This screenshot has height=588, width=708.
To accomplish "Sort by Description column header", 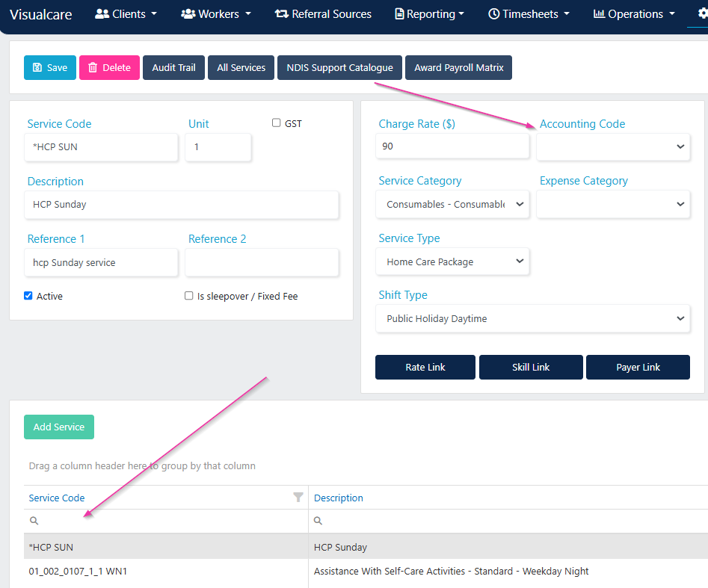I will (x=339, y=498).
